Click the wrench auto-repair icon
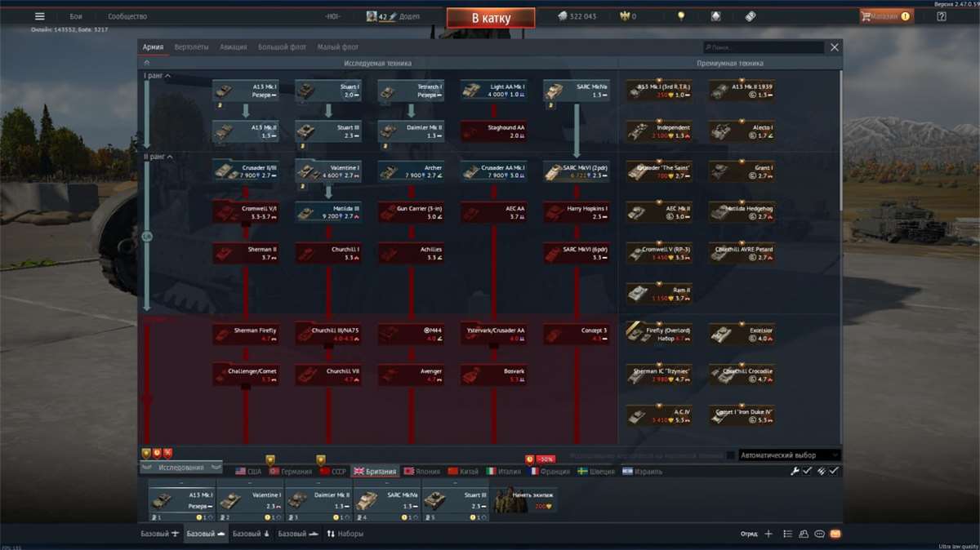 (795, 471)
